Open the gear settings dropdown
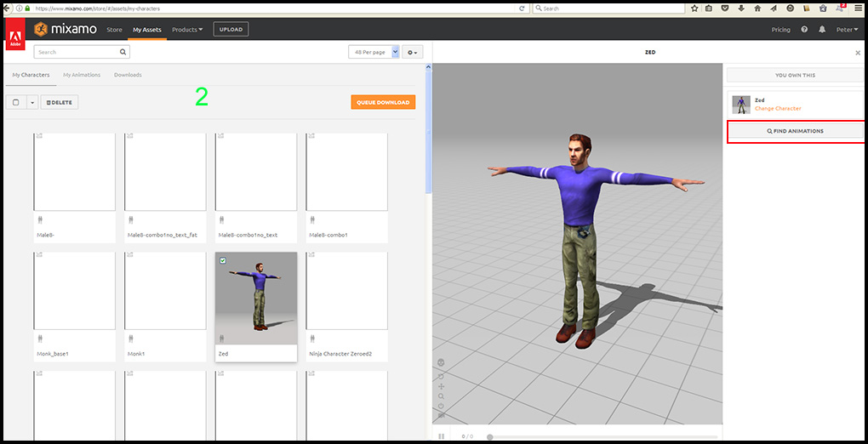This screenshot has height=444, width=868. (413, 52)
